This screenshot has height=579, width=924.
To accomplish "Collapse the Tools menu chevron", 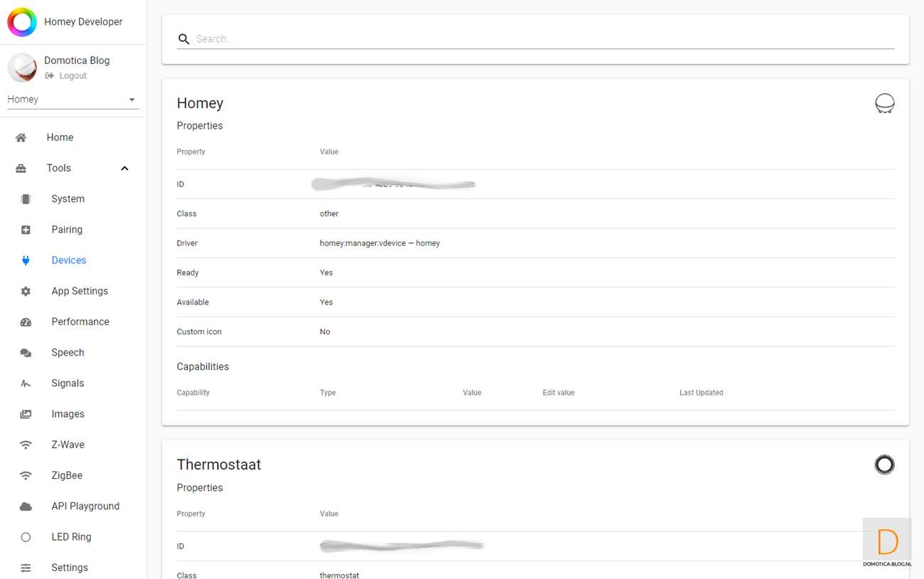I will tap(124, 169).
